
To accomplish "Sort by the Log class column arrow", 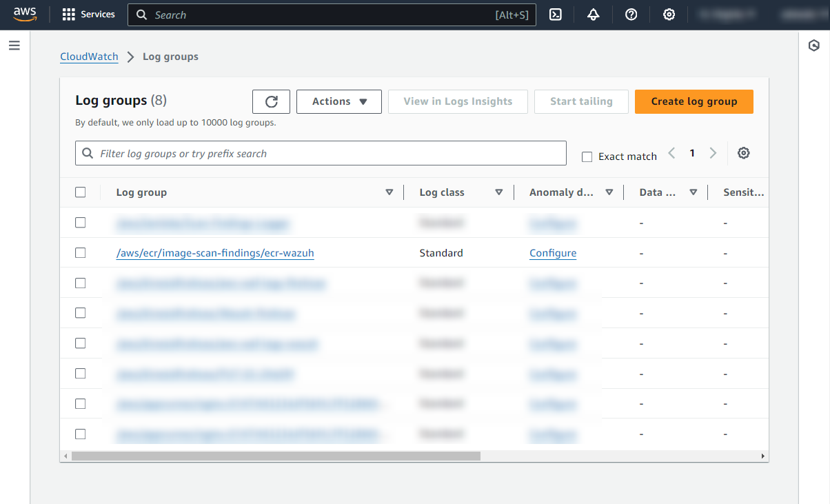I will [x=498, y=192].
